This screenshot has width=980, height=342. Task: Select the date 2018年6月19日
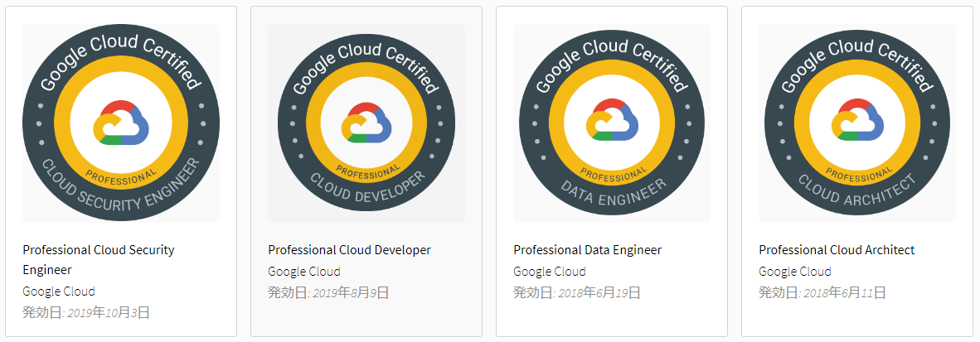[599, 292]
